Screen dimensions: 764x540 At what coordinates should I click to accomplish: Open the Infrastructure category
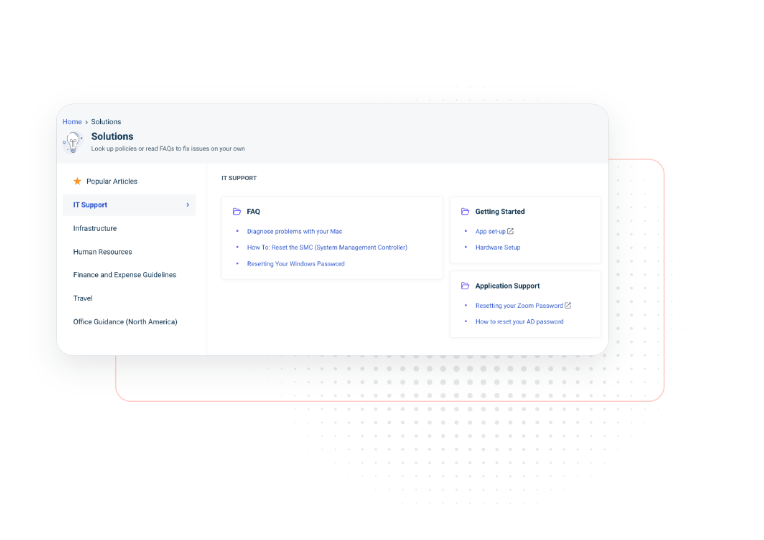point(95,229)
